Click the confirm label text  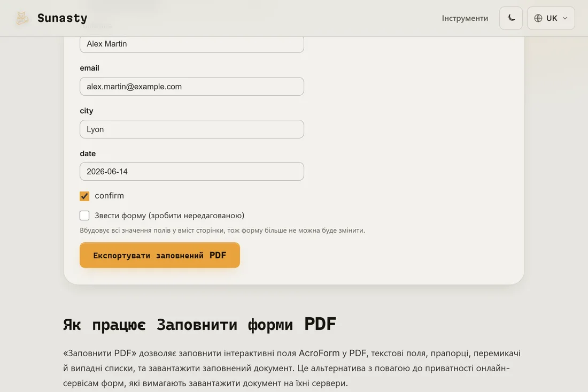point(109,195)
